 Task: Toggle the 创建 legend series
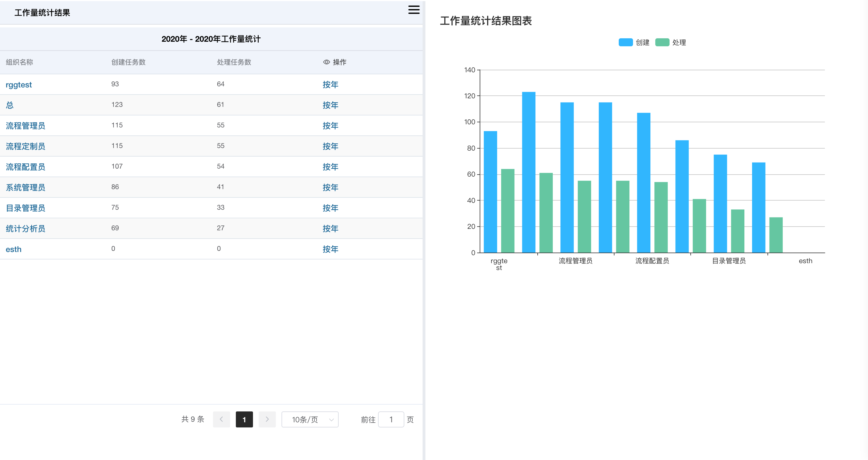coord(634,43)
